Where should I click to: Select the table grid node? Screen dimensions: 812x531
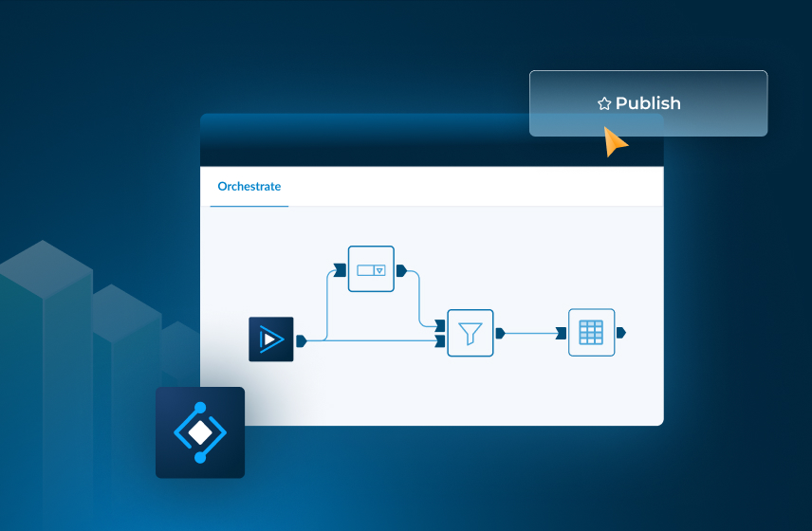[591, 332]
